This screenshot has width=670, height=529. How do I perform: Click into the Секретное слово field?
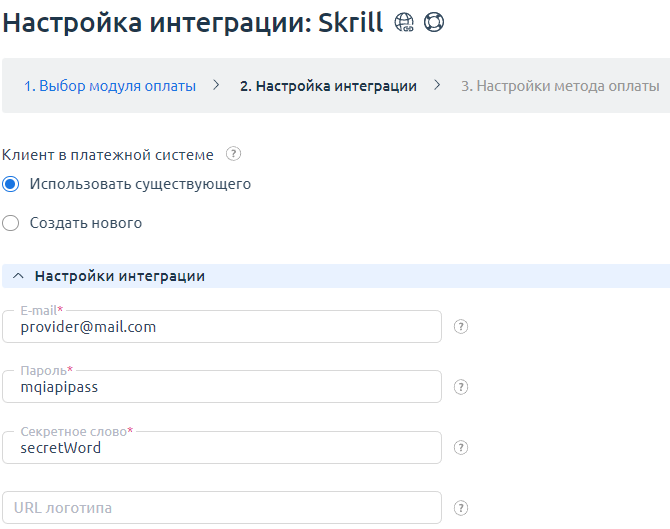click(x=222, y=448)
